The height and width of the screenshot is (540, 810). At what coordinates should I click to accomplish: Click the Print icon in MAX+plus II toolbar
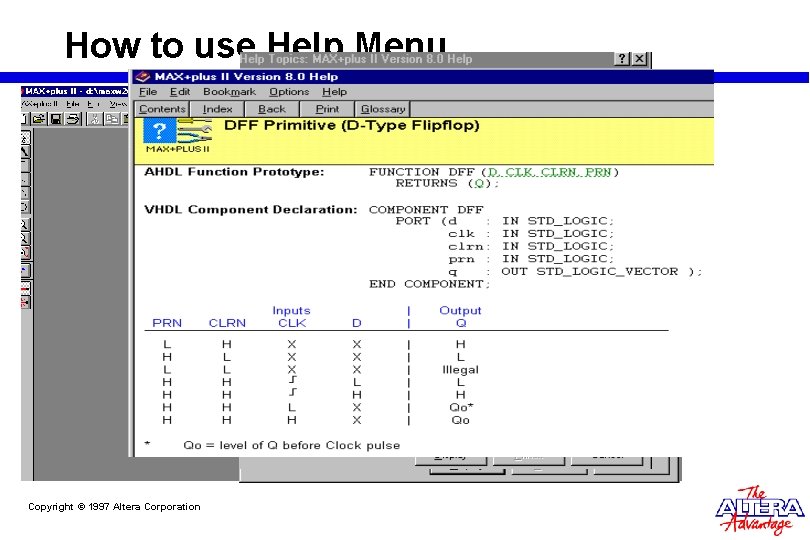click(73, 119)
